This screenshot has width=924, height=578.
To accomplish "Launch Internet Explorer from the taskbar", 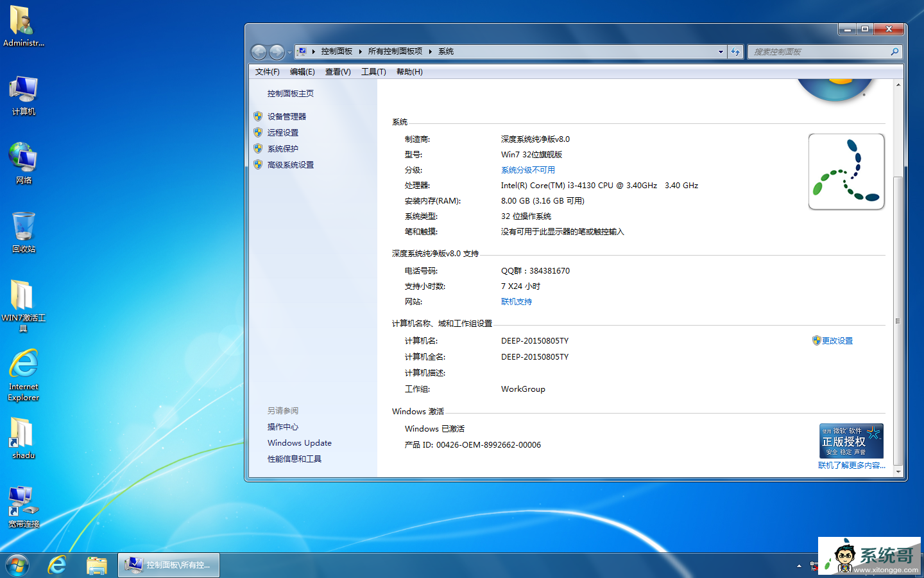I will point(57,565).
